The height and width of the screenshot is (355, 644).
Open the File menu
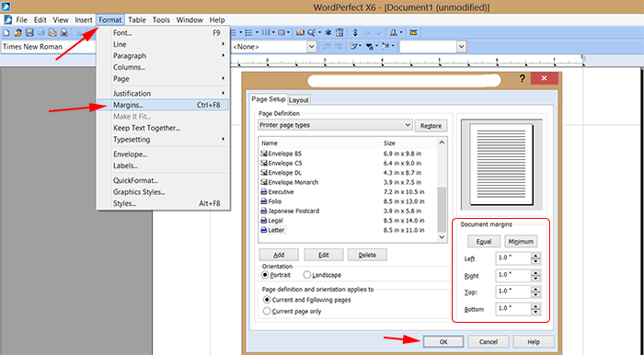click(21, 19)
